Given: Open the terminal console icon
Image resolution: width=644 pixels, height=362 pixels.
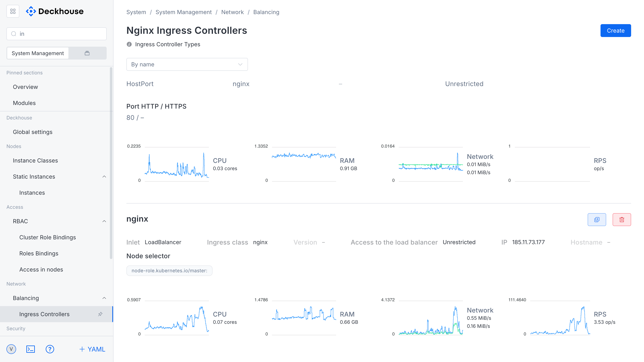Looking at the screenshot, I should (31, 349).
